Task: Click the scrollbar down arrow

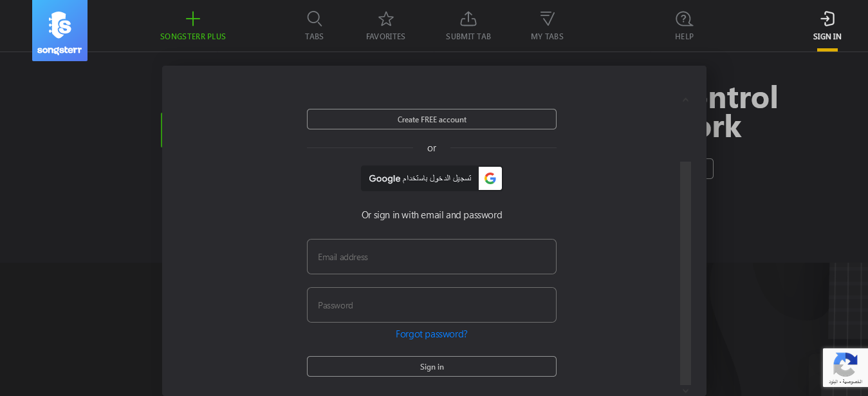Action: click(x=685, y=390)
